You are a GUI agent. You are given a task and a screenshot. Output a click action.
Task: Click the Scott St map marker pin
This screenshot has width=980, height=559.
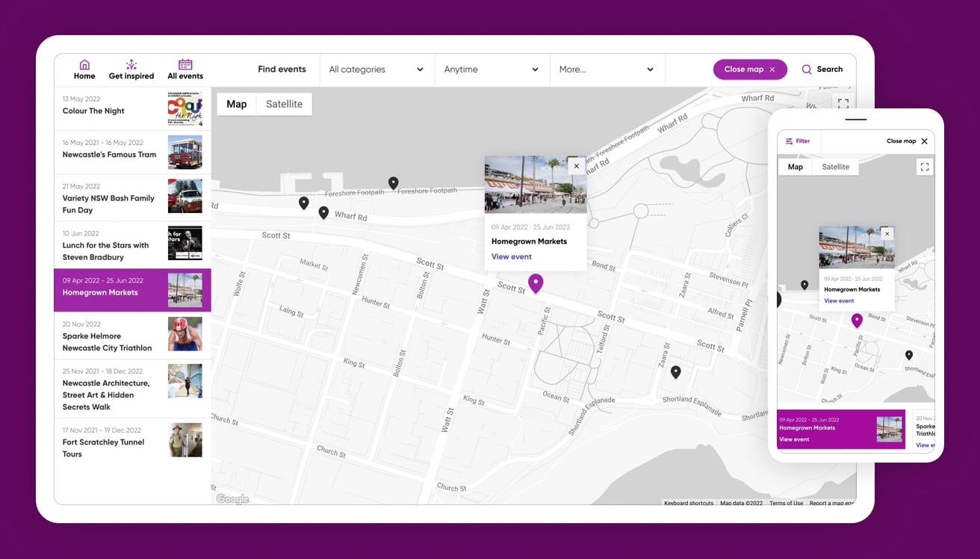(323, 212)
